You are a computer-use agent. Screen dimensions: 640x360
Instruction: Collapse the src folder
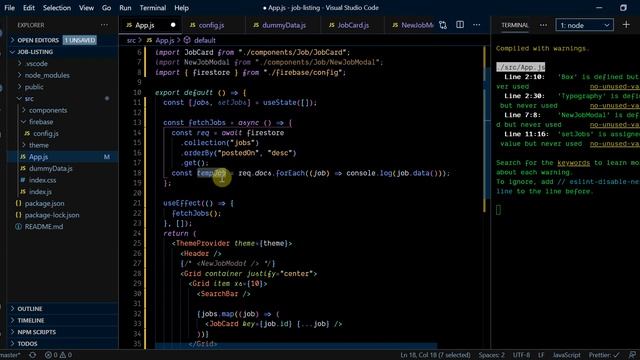coord(29,98)
